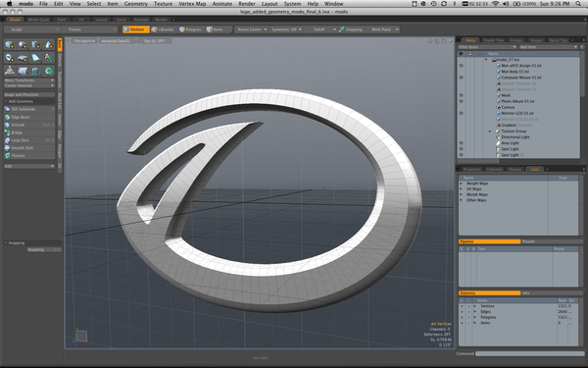The width and height of the screenshot is (588, 368).
Task: Click the viewport zoom icon at top right
Action: click(x=444, y=41)
